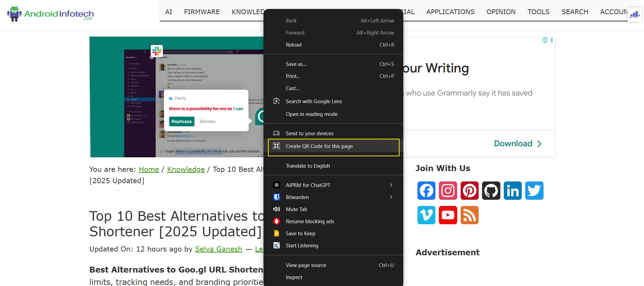Image resolution: width=644 pixels, height=286 pixels.
Task: Click the Download arrow chevron in ad
Action: (x=539, y=144)
